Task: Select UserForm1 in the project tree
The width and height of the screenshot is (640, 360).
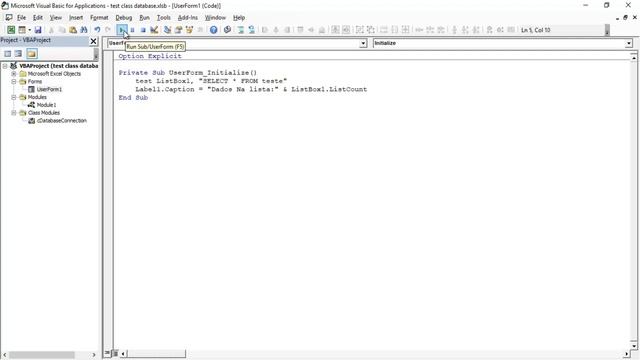Action: coord(49,89)
